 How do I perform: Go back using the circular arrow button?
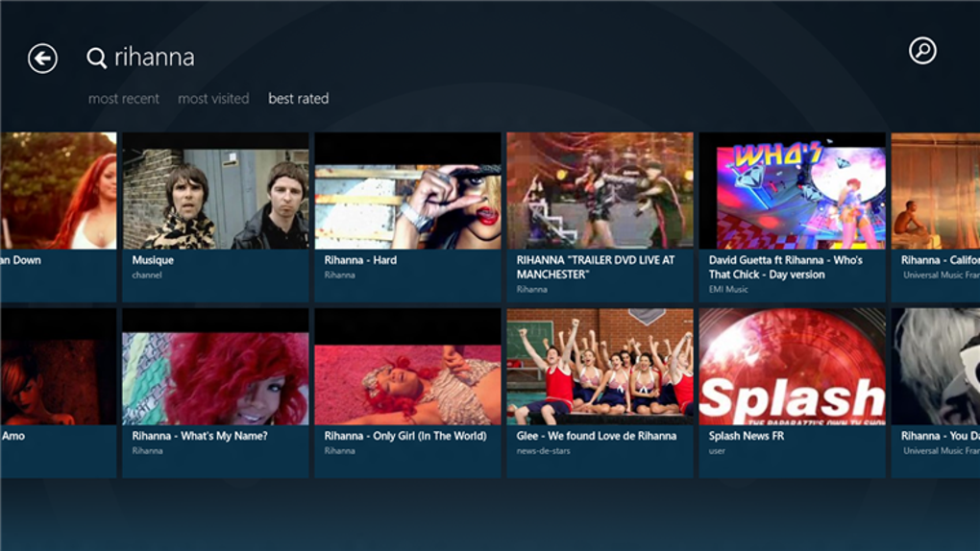42,59
